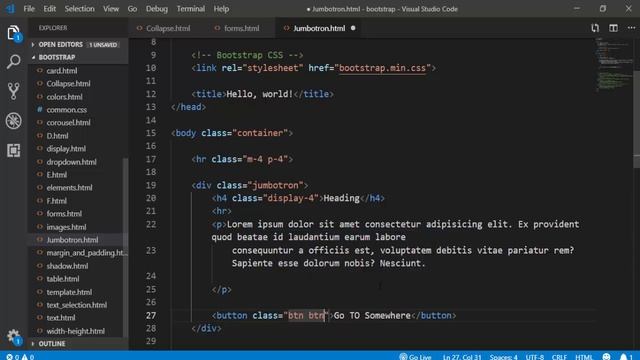Open display.html in the explorer
This screenshot has height=360, width=640.
tap(66, 149)
